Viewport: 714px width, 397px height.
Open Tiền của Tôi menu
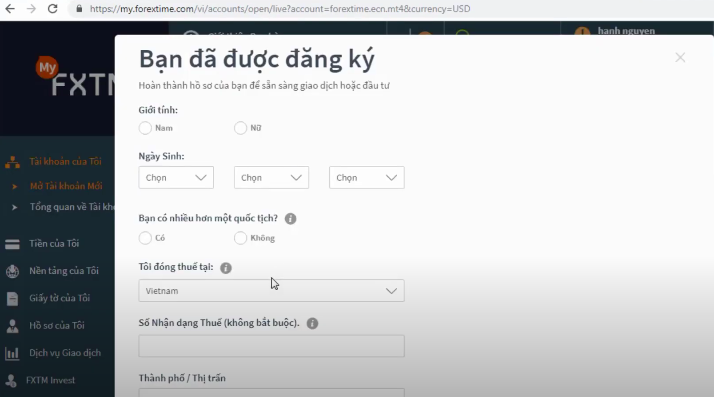(54, 244)
